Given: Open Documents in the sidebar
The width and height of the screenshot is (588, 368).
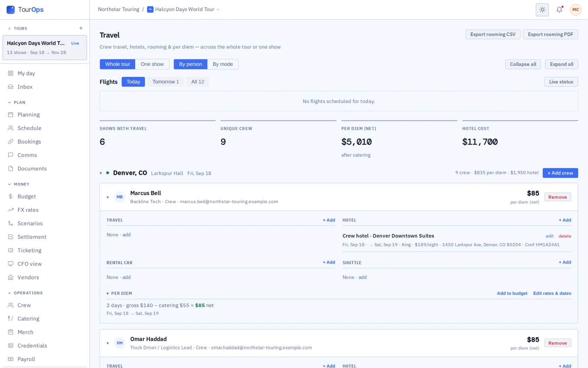Looking at the screenshot, I should [x=44, y=169].
